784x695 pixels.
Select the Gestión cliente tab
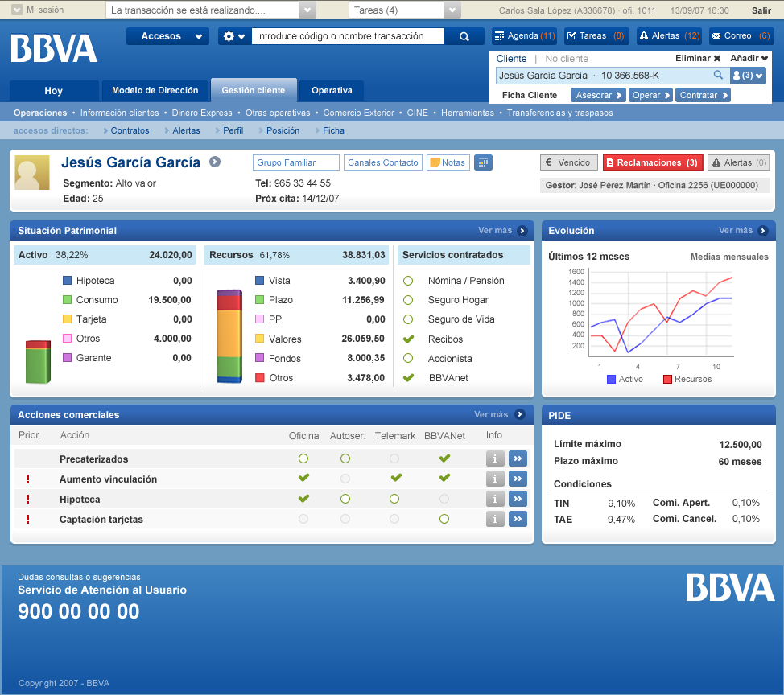pyautogui.click(x=254, y=90)
